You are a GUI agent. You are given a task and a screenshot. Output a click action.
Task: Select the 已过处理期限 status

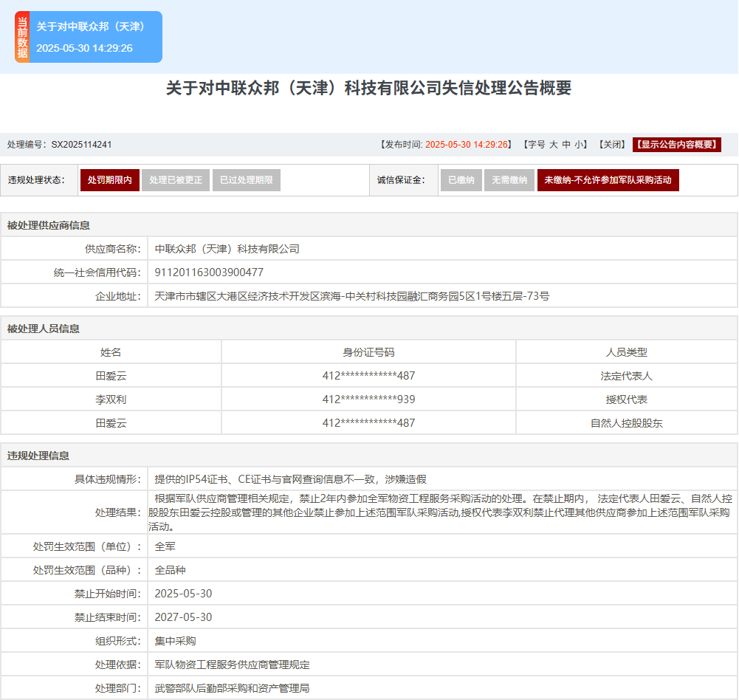pyautogui.click(x=246, y=180)
